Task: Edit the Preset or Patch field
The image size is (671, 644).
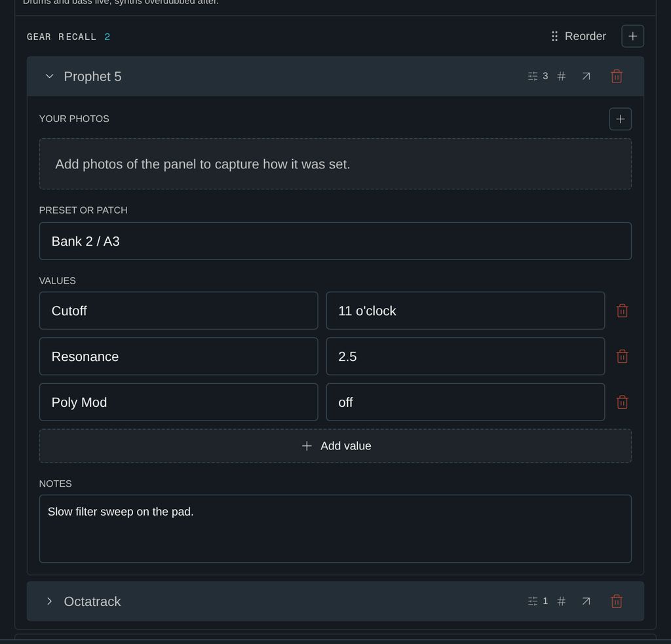Action: click(335, 241)
